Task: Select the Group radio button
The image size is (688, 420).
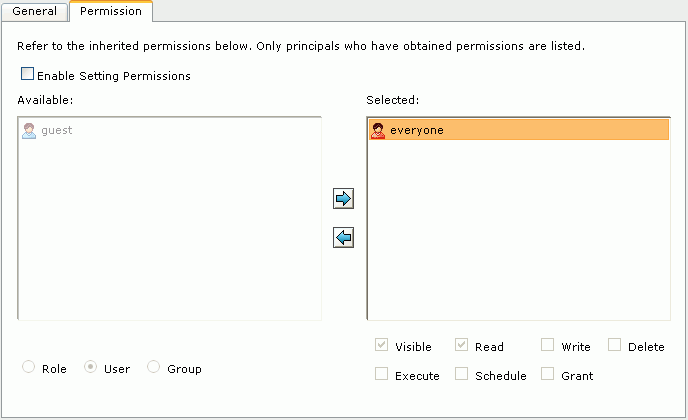Action: pos(154,367)
